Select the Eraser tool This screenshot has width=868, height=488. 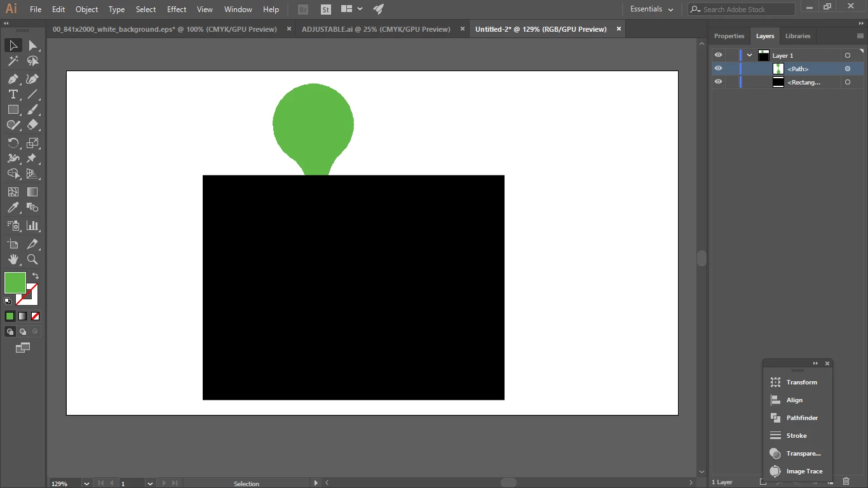33,125
